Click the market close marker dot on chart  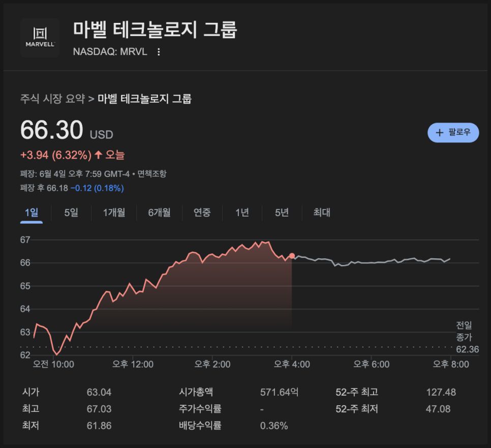[292, 256]
